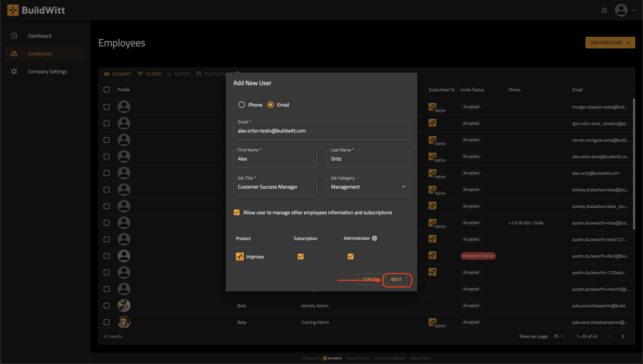Click the Invitation Expired status badge
Viewport: 643px width, 364px height.
(x=478, y=256)
